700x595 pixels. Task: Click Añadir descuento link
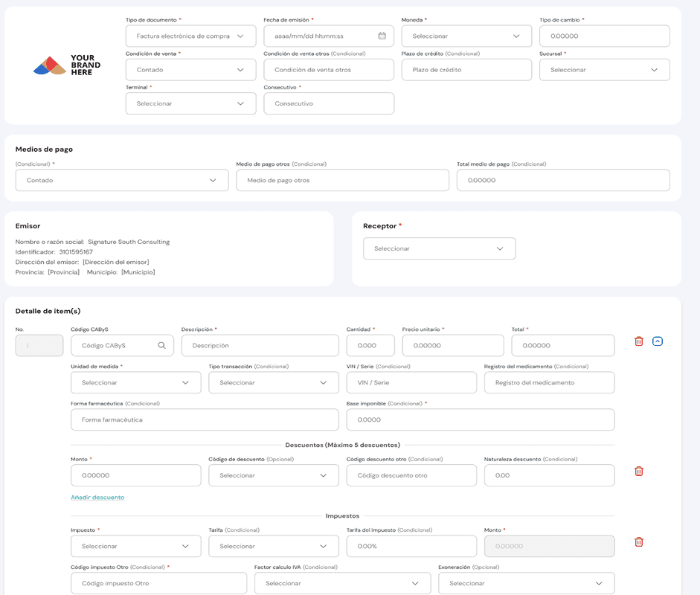pyautogui.click(x=97, y=498)
